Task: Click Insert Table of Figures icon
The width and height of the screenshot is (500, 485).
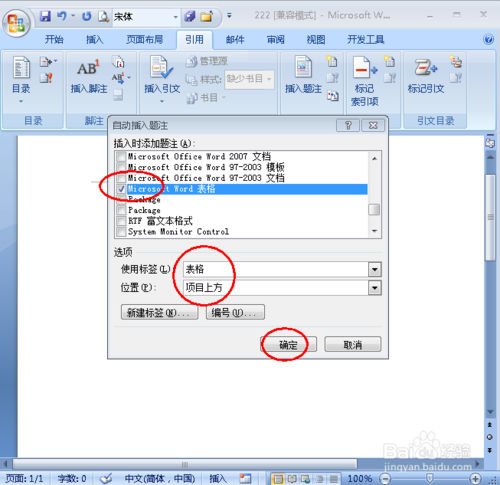Action: [332, 61]
